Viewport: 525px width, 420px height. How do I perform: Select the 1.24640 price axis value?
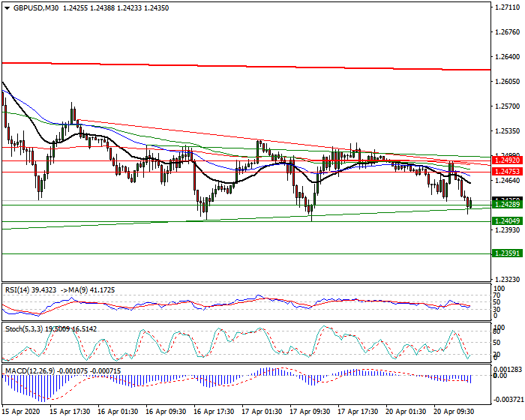507,181
